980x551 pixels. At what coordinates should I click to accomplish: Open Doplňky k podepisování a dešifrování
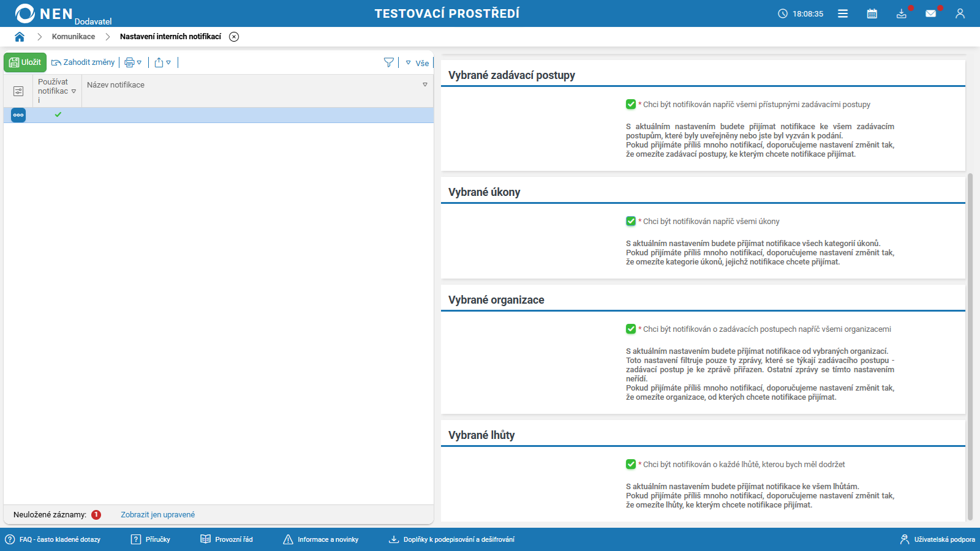click(x=452, y=539)
